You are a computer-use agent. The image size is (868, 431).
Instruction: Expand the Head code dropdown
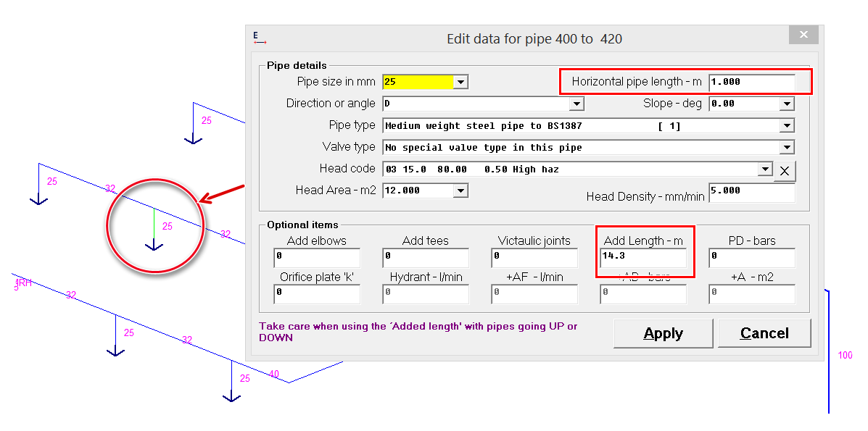coord(764,170)
